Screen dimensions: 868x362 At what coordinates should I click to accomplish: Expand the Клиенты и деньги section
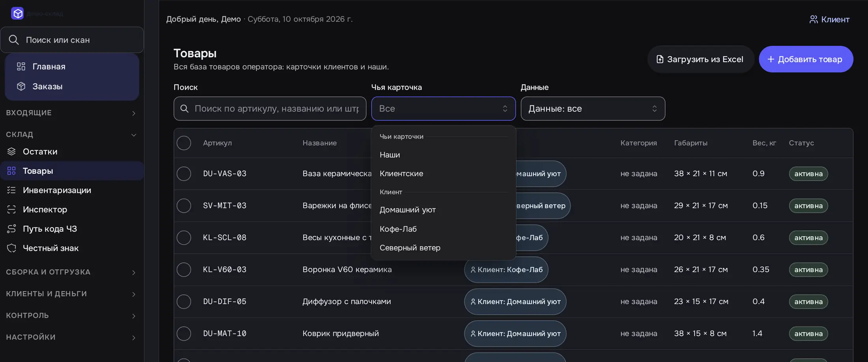[x=71, y=294]
